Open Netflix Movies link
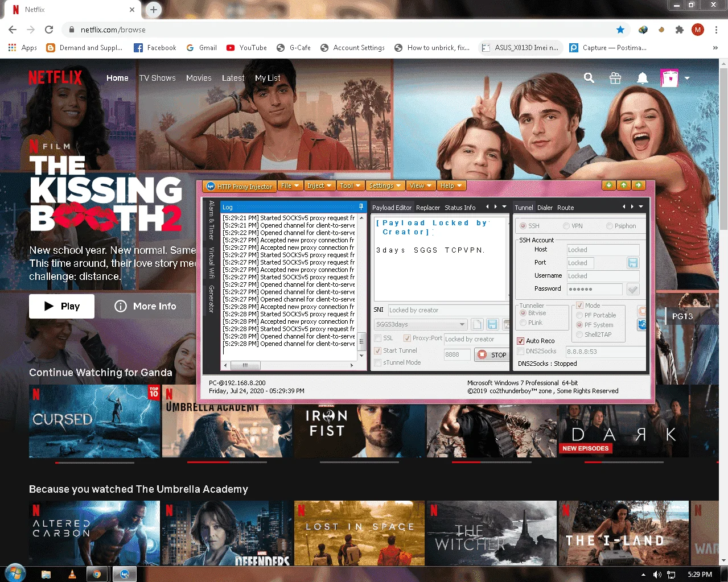This screenshot has width=728, height=582. click(199, 78)
